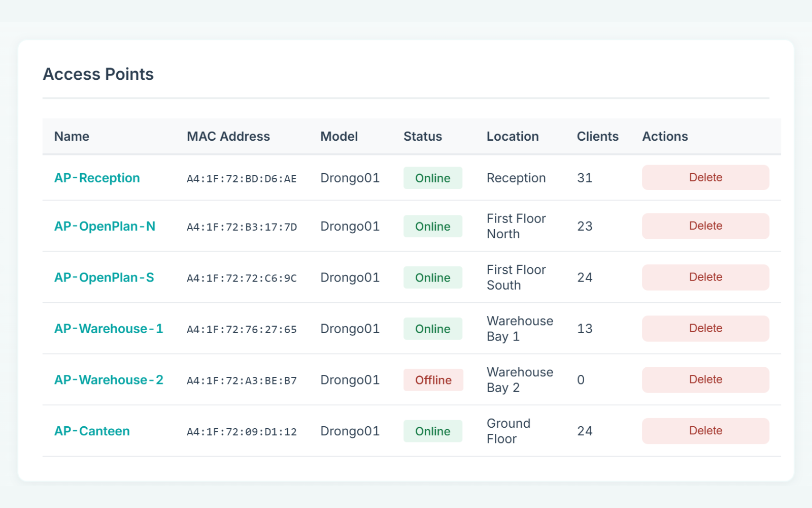812x508 pixels.
Task: Select MAC address A4:1F:72:B3:17:7D
Action: pyautogui.click(x=242, y=227)
